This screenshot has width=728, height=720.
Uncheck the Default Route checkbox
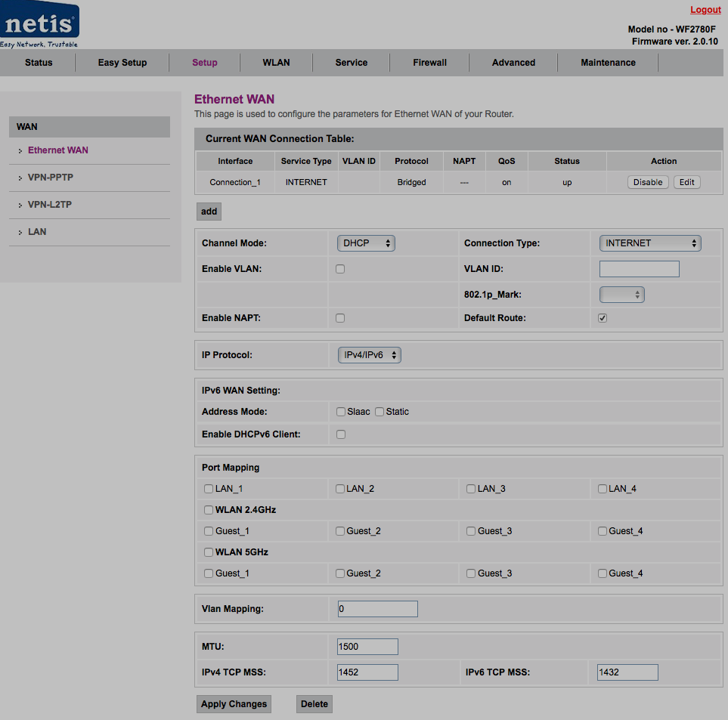point(603,318)
